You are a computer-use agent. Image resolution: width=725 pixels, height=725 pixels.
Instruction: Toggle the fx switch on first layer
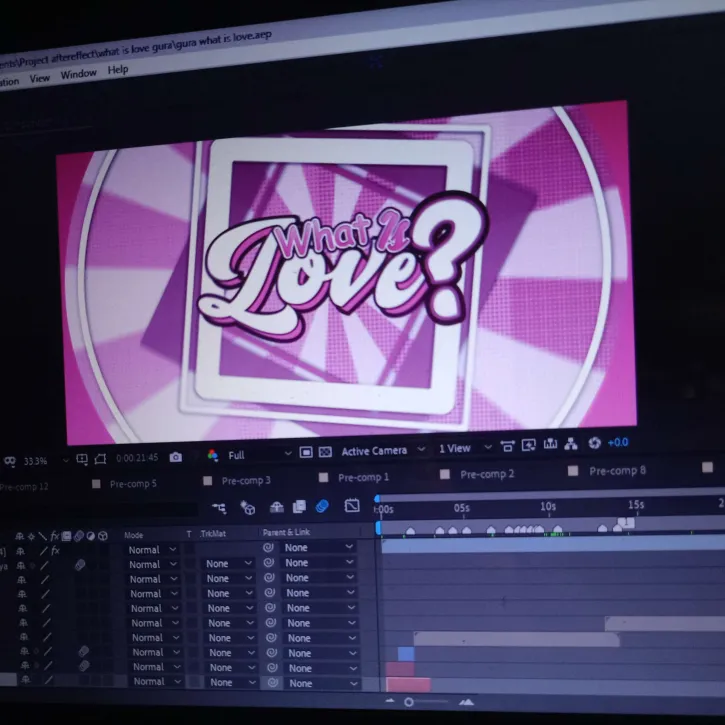(55, 551)
